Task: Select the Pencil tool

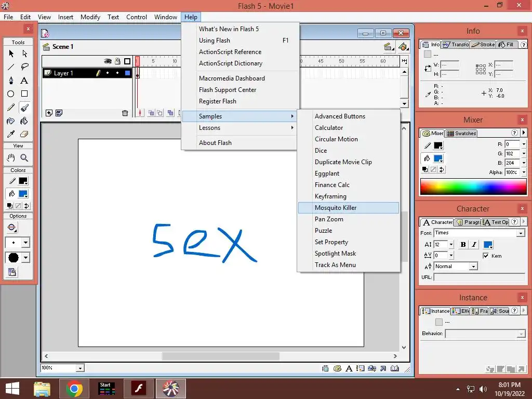Action: [11, 108]
